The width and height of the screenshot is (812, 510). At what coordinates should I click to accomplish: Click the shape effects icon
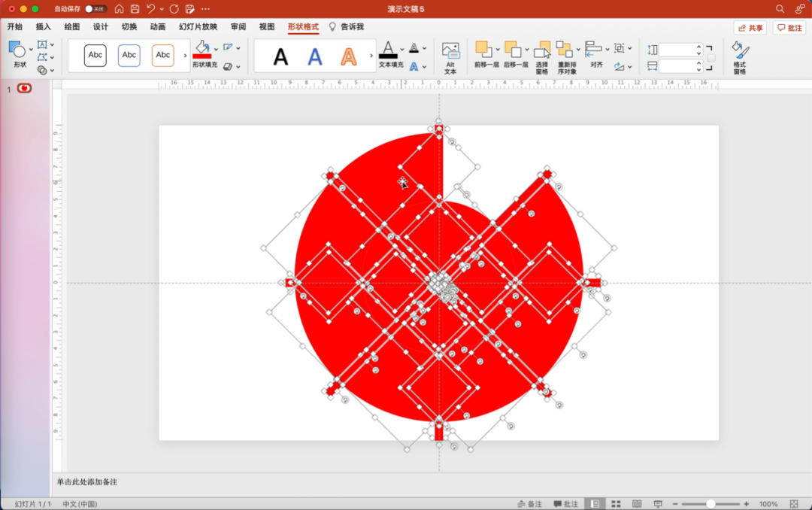228,66
